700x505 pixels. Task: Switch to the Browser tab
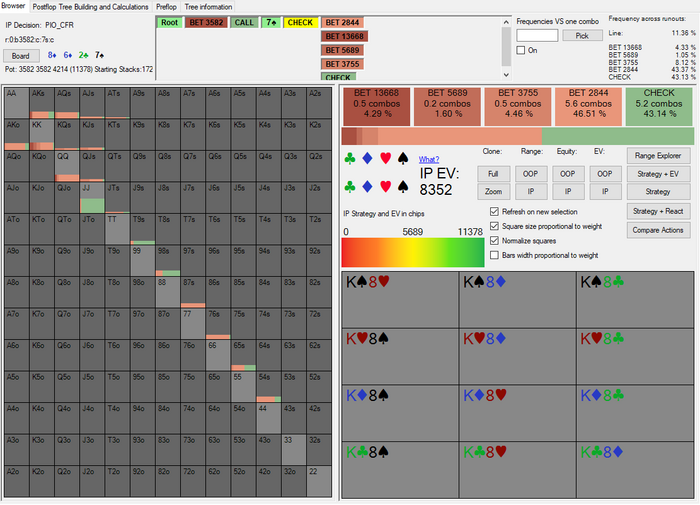point(13,6)
